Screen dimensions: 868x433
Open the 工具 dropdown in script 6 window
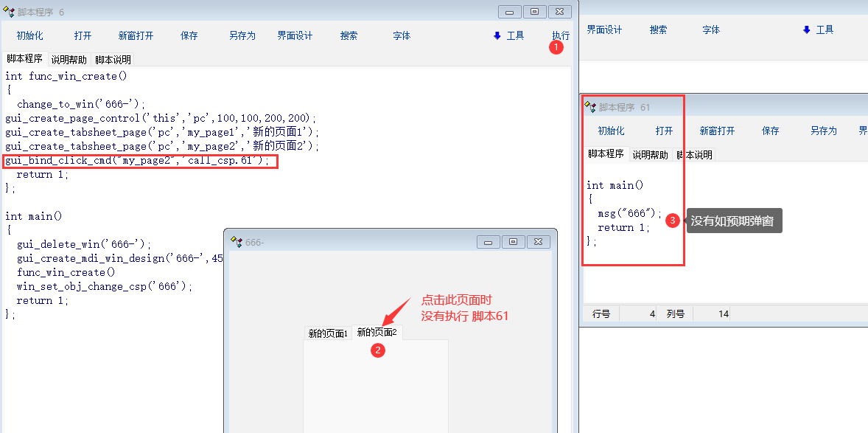(x=508, y=35)
